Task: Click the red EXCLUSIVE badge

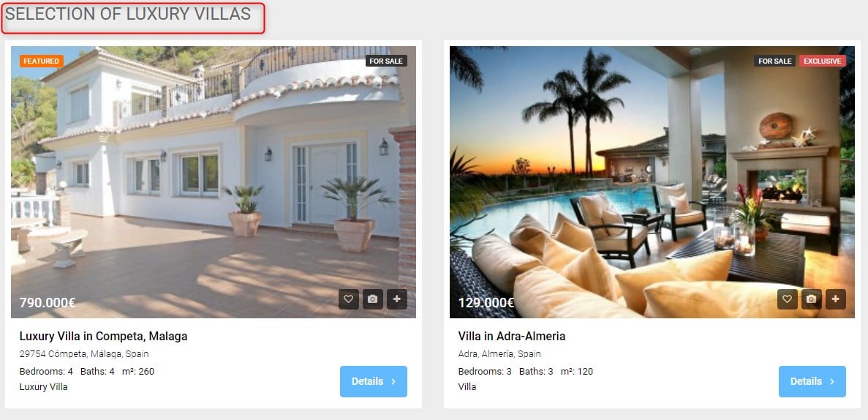Action: coord(823,61)
